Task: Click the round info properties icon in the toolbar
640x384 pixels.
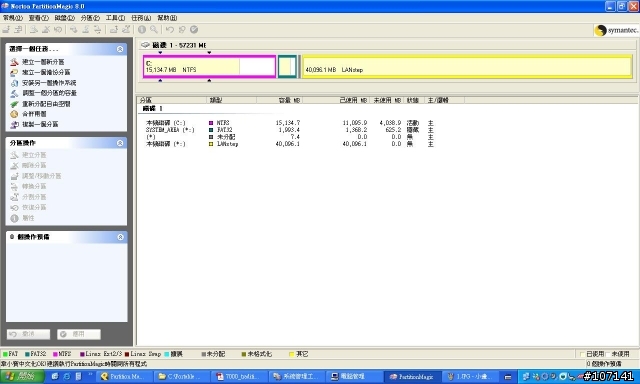Action: [142, 29]
